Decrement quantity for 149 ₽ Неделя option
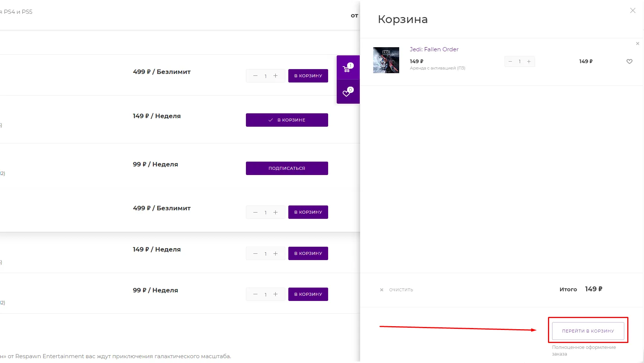The height and width of the screenshot is (363, 644). (x=256, y=253)
